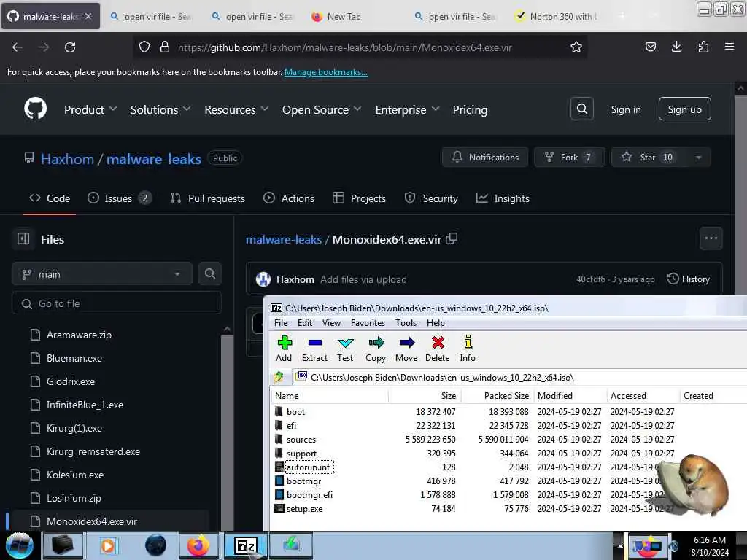Open Kolesium.exe in the file tree

click(x=75, y=475)
